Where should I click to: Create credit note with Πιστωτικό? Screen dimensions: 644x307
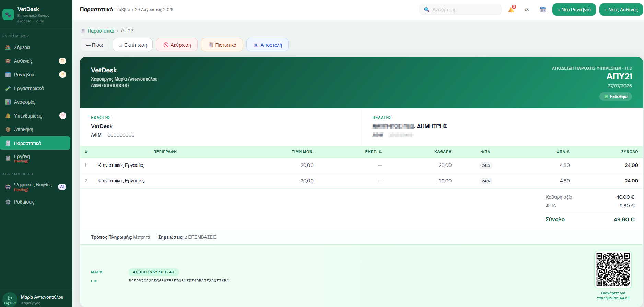coord(222,45)
